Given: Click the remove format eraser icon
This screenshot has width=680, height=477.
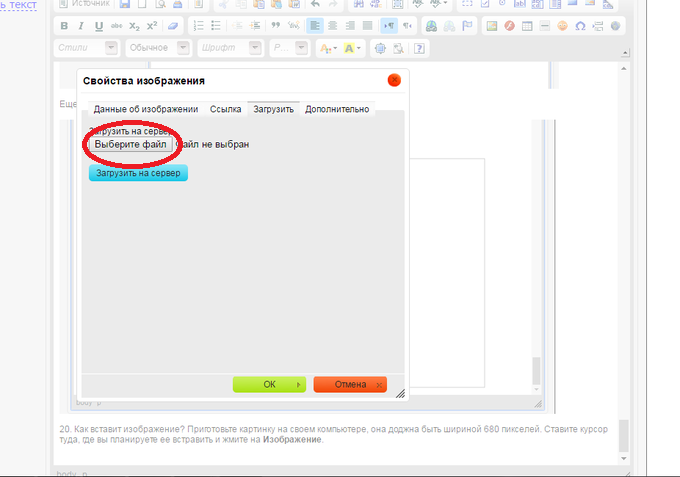Looking at the screenshot, I should pyautogui.click(x=174, y=26).
